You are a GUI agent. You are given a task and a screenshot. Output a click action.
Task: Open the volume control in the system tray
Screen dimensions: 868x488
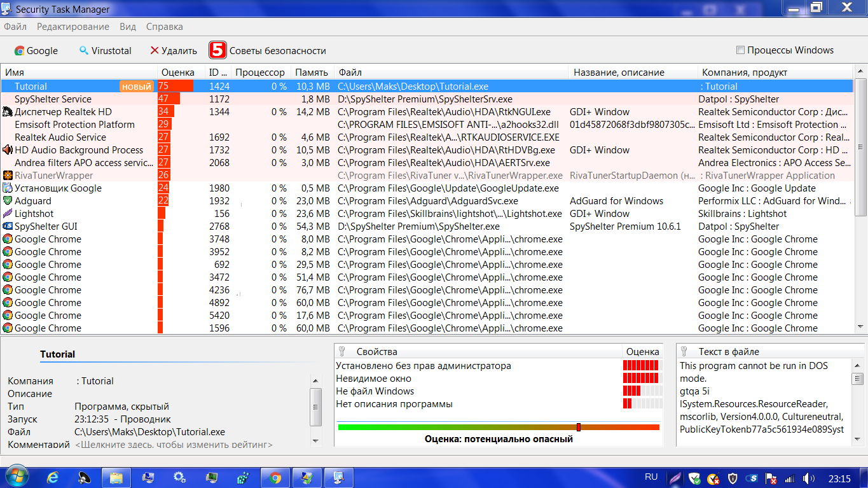click(x=808, y=478)
